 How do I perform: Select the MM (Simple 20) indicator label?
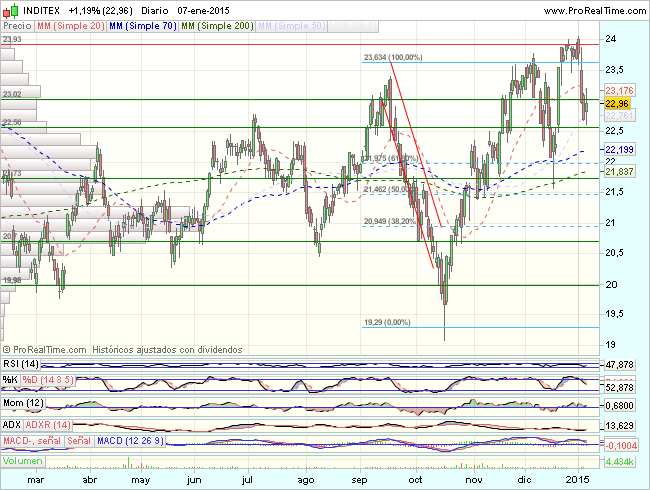pyautogui.click(x=70, y=22)
